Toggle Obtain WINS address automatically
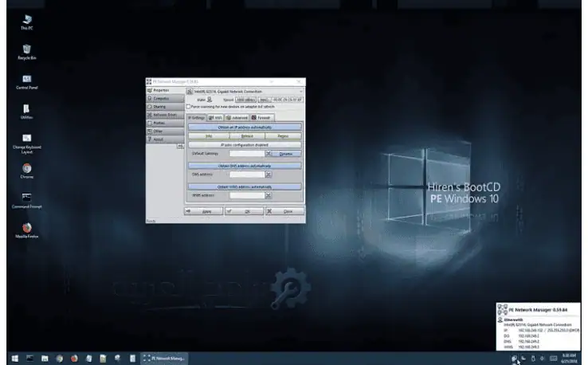This screenshot has width=588, height=365. click(245, 186)
